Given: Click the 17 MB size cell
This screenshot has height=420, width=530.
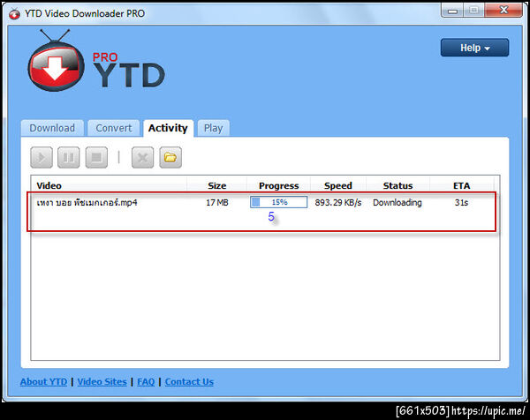Looking at the screenshot, I should pos(217,203).
